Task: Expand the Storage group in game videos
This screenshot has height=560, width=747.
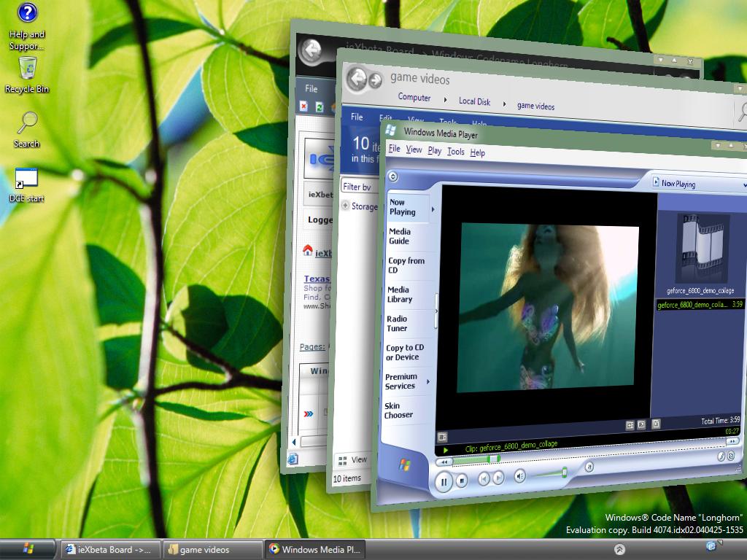Action: click(x=345, y=205)
